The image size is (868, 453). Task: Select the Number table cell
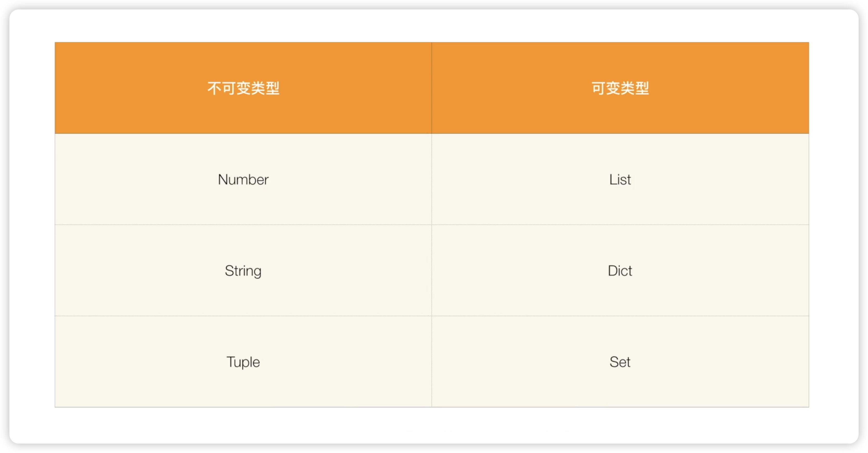[243, 179]
